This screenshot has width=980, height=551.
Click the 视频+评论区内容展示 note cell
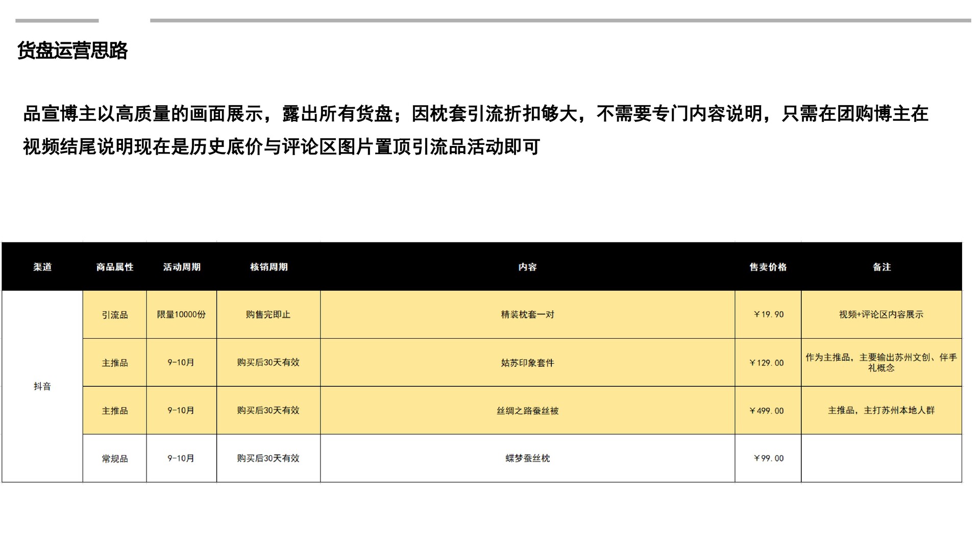point(881,315)
